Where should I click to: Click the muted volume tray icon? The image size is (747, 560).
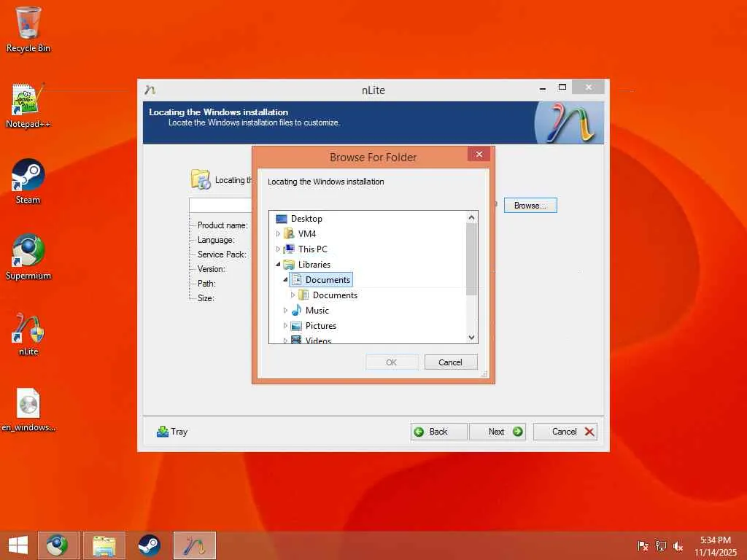coord(678,545)
